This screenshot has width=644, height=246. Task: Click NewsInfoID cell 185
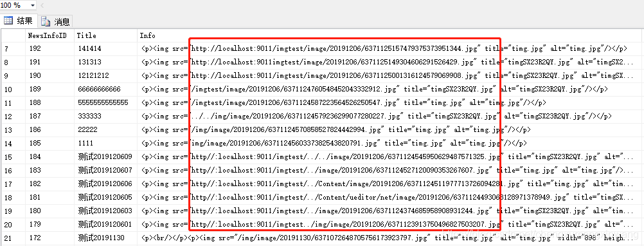click(x=49, y=143)
